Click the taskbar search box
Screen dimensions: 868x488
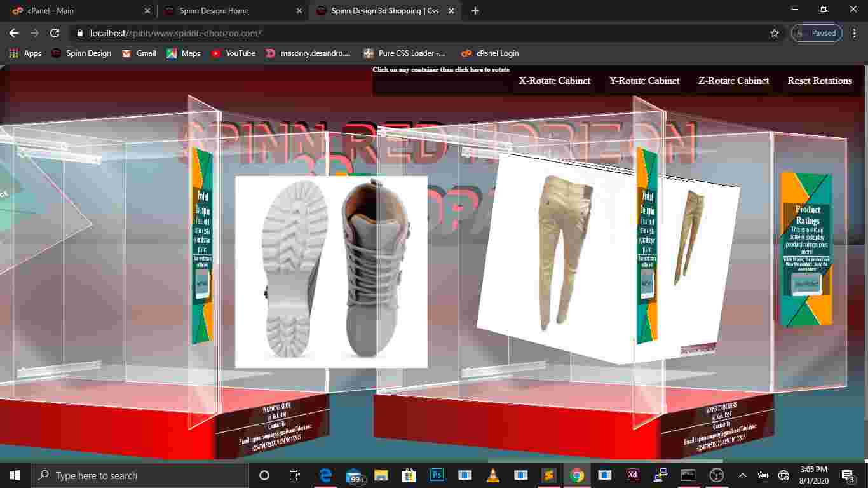(139, 475)
